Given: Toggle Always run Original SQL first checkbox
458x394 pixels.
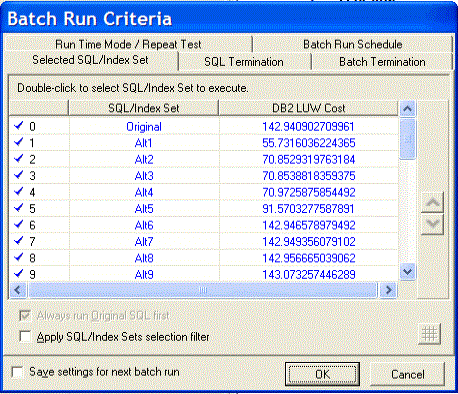Looking at the screenshot, I should click(25, 315).
